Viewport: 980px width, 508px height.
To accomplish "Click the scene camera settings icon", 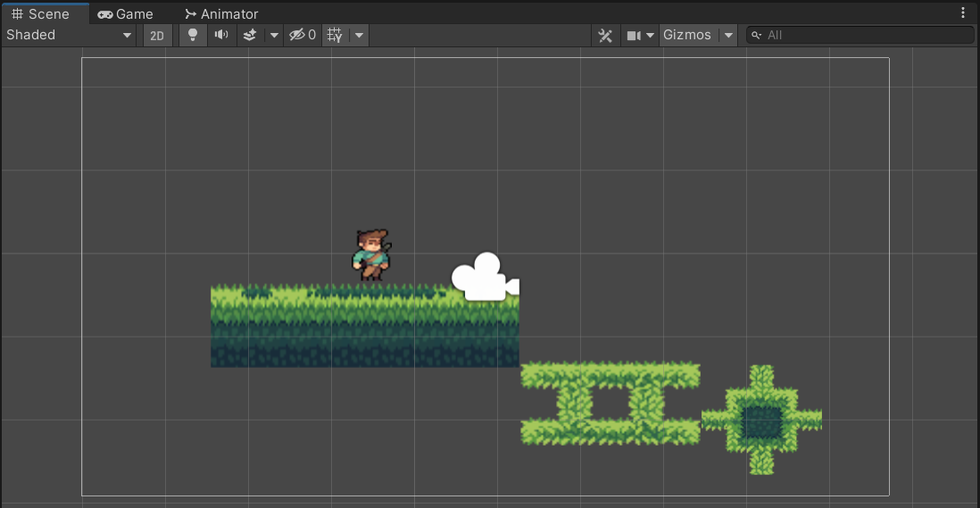I will pos(634,36).
